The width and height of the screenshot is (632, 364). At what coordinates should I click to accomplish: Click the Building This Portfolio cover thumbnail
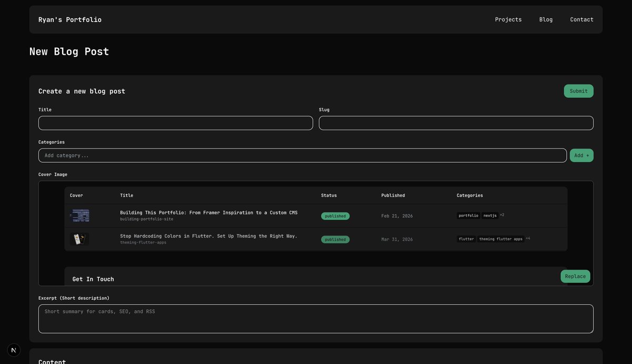[80, 215]
